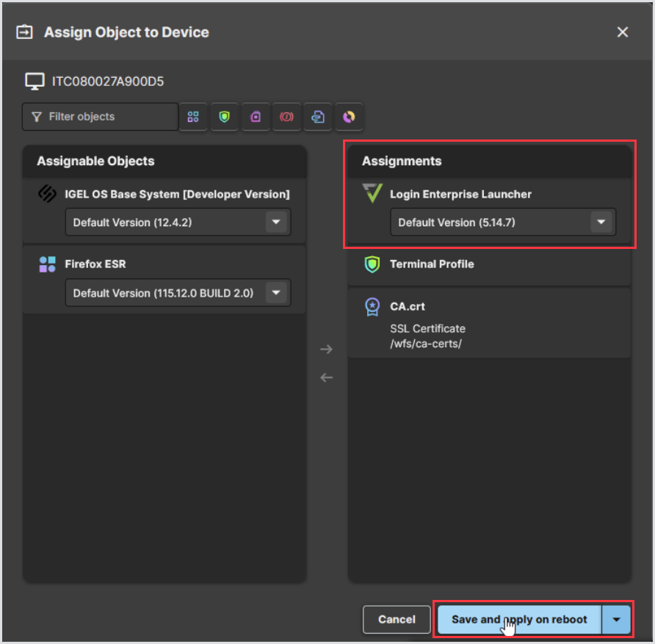Click the blue file document filter icon
The height and width of the screenshot is (644, 655).
click(x=318, y=117)
